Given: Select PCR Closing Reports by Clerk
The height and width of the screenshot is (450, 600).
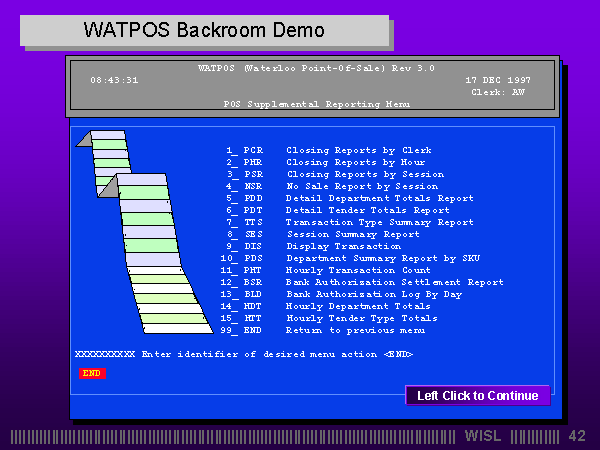Looking at the screenshot, I should pyautogui.click(x=330, y=150).
